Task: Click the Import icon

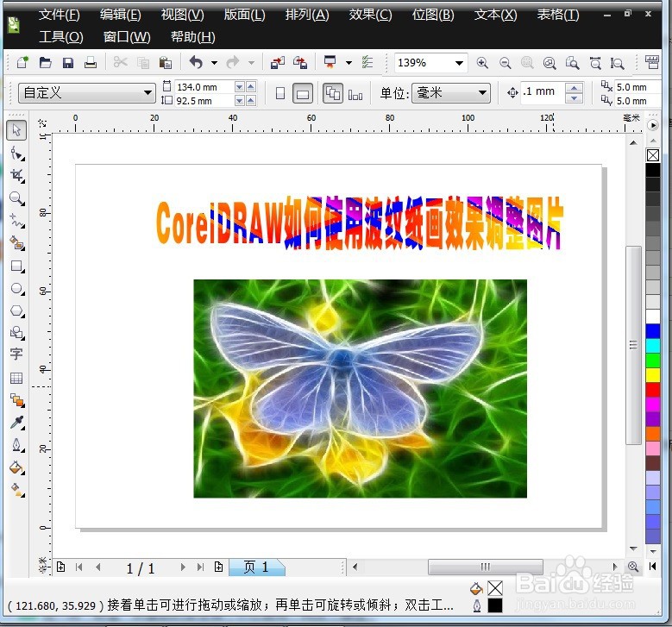Action: click(x=277, y=63)
